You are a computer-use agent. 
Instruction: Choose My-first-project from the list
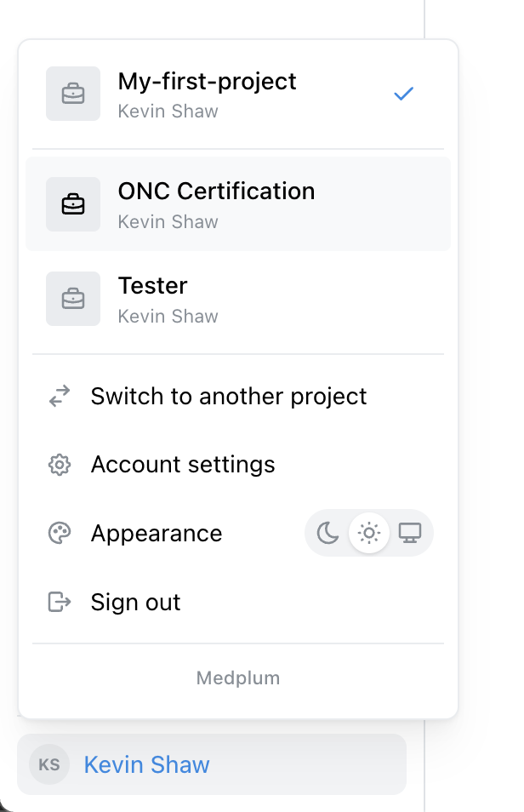(x=238, y=94)
